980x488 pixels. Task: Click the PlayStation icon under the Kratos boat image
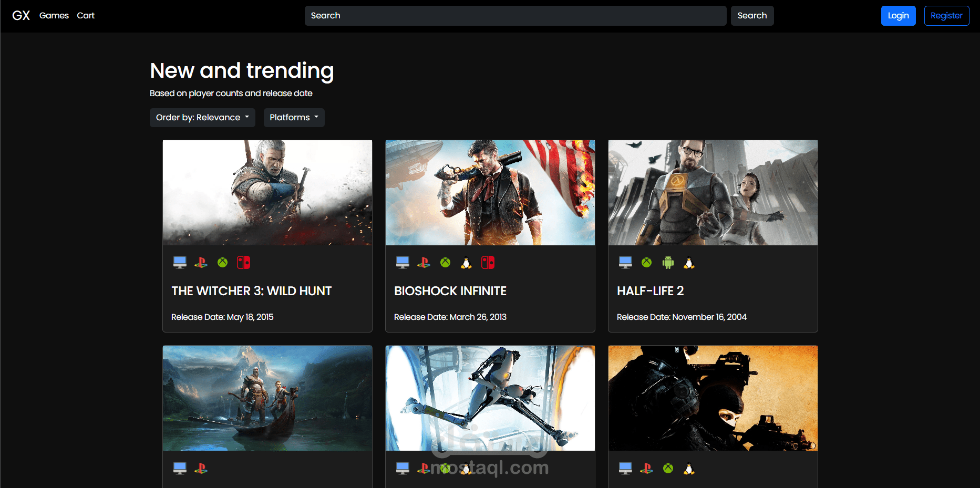pyautogui.click(x=201, y=468)
